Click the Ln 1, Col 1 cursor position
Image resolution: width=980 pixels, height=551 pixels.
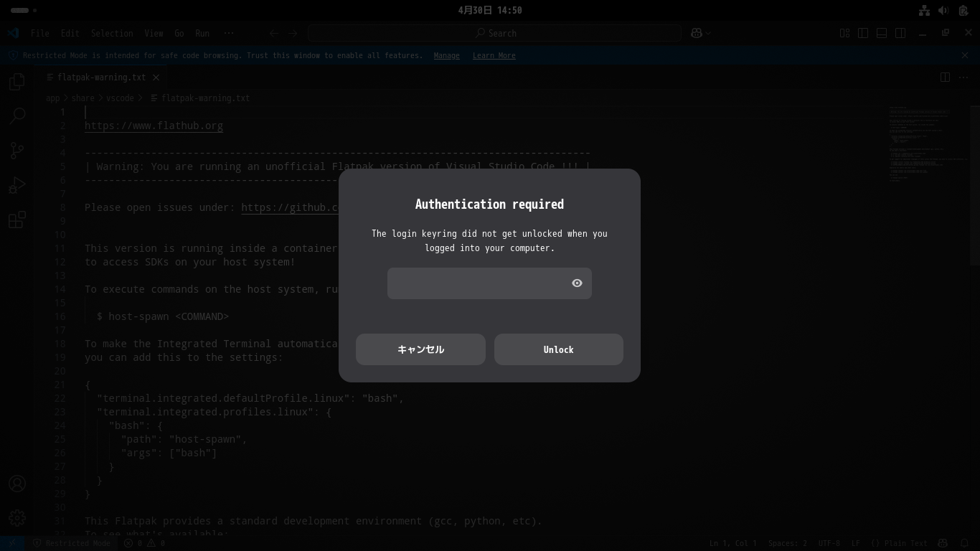point(733,543)
